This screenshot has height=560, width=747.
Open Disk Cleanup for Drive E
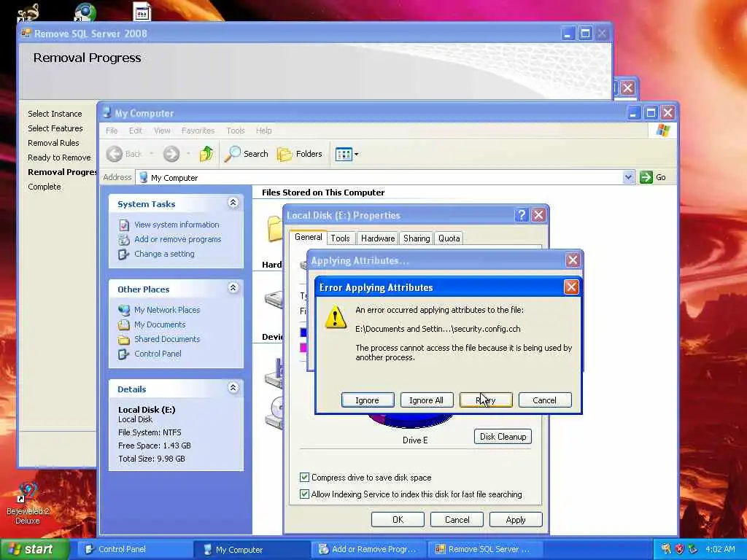pyautogui.click(x=503, y=436)
